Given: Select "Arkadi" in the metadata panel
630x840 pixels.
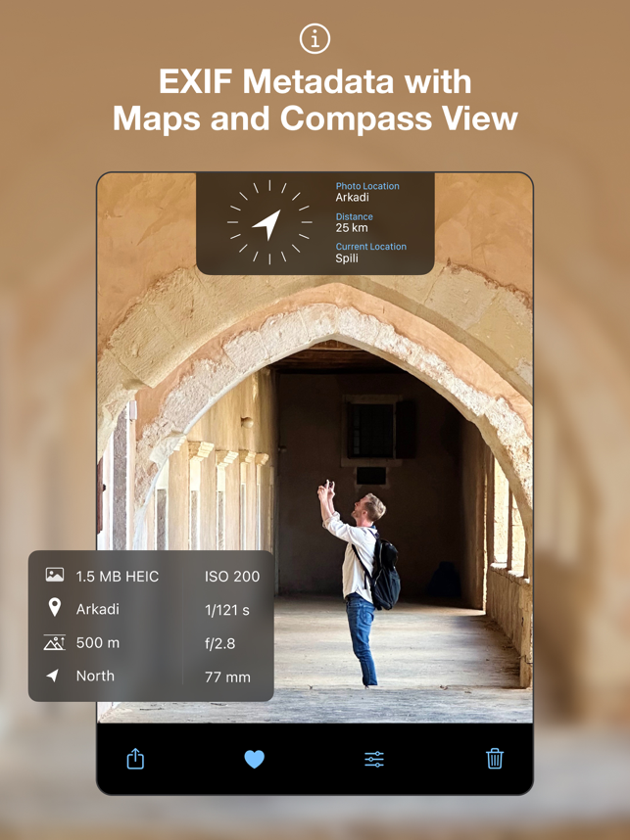Looking at the screenshot, I should pyautogui.click(x=98, y=609).
